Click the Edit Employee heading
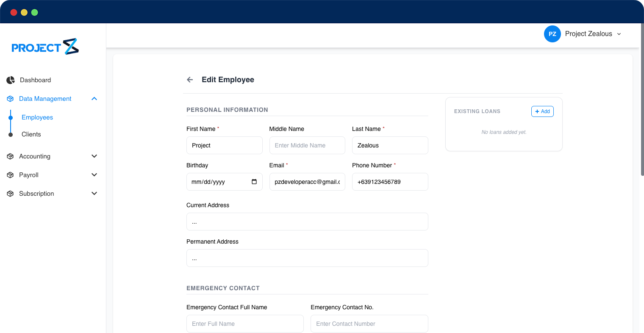Viewport: 644px width, 333px height. tap(228, 80)
